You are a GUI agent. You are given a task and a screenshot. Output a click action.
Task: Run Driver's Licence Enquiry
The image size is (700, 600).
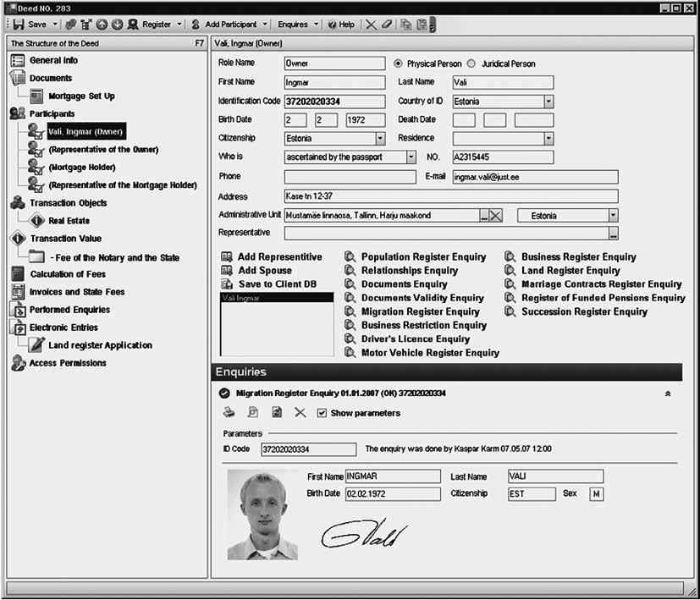416,339
